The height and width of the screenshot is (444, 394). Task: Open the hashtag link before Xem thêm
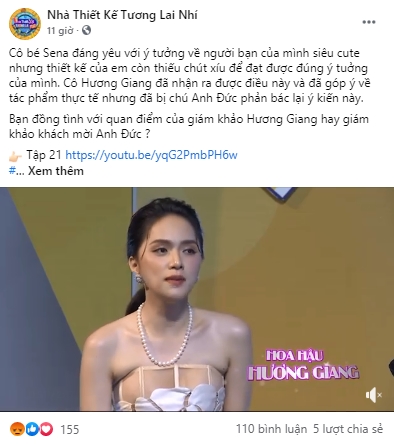[12, 171]
